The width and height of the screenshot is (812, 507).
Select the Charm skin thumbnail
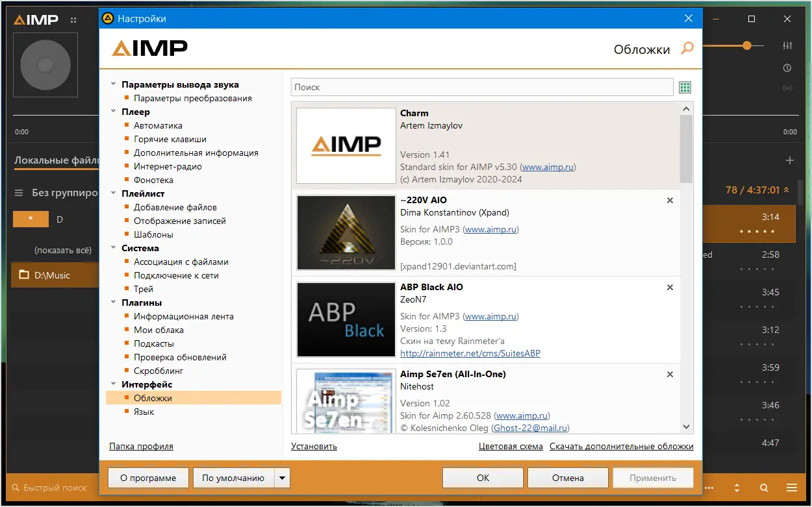pyautogui.click(x=346, y=145)
